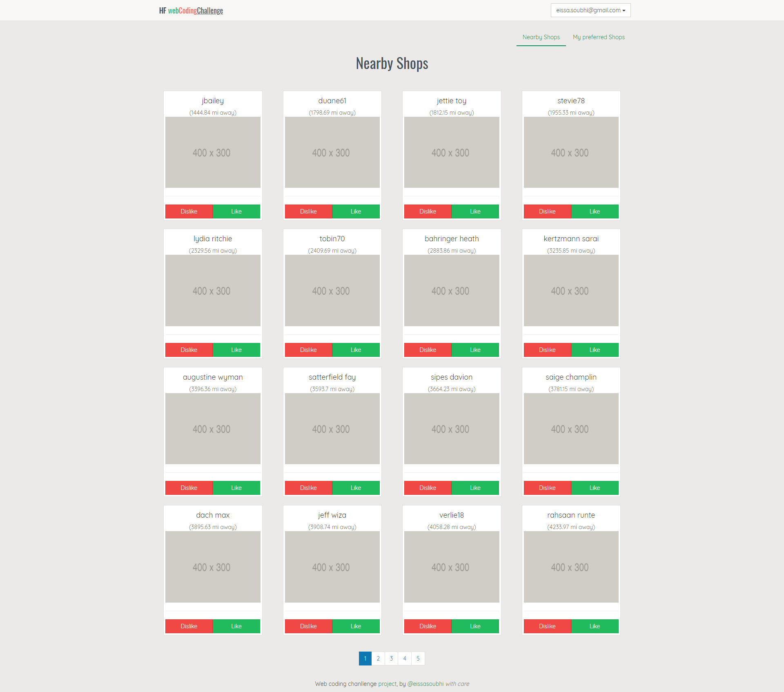Open the @eissasoubhi footer link
This screenshot has height=692, width=784.
[425, 684]
